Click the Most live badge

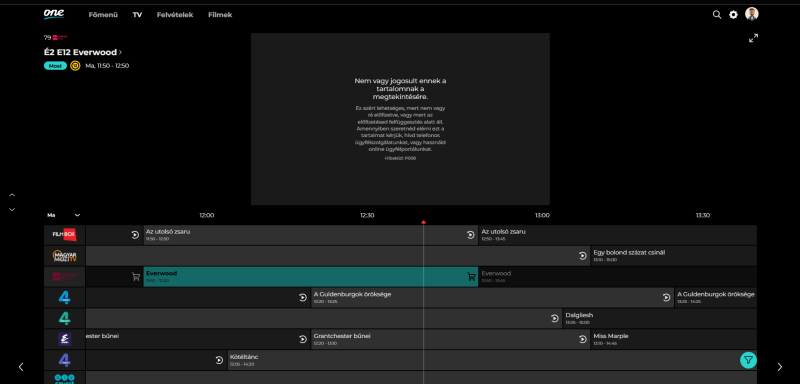coord(55,66)
